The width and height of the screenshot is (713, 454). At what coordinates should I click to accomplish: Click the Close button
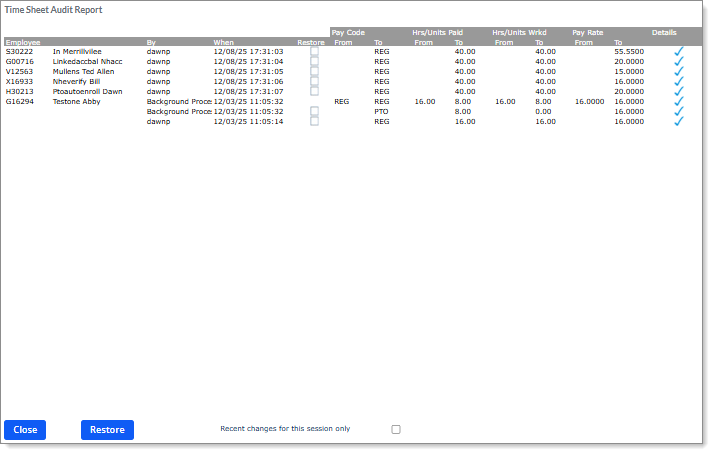pyautogui.click(x=25, y=430)
